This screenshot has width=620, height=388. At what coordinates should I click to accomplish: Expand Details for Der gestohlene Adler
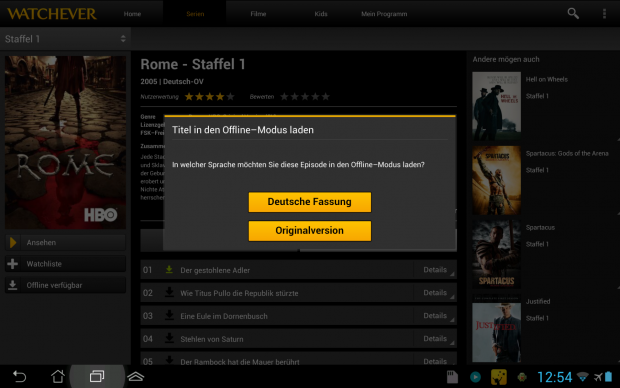435,270
